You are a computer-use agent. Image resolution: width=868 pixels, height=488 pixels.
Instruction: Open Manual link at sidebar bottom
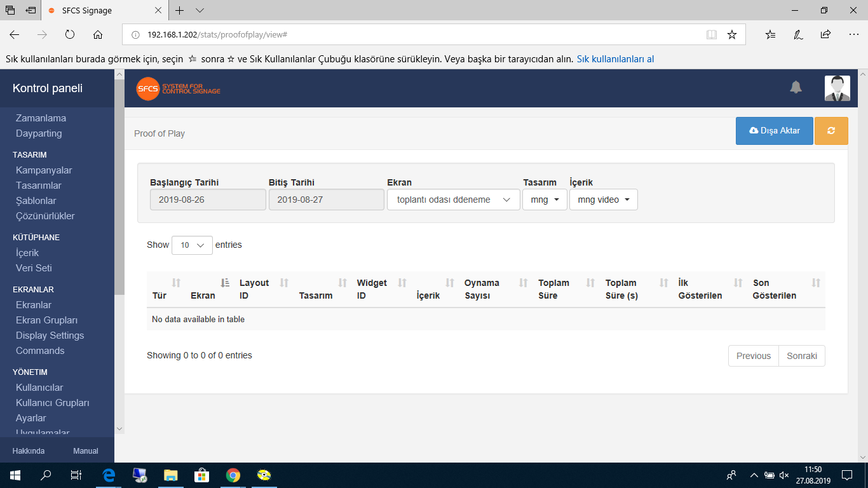coord(86,451)
